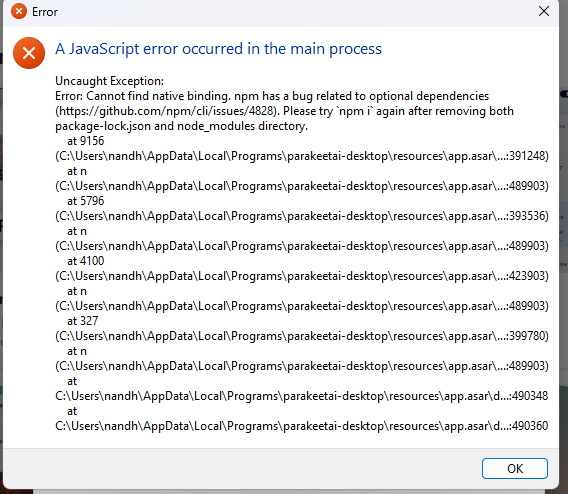Click the "Cannot find native binding" error line
568x494 pixels.
(272, 96)
